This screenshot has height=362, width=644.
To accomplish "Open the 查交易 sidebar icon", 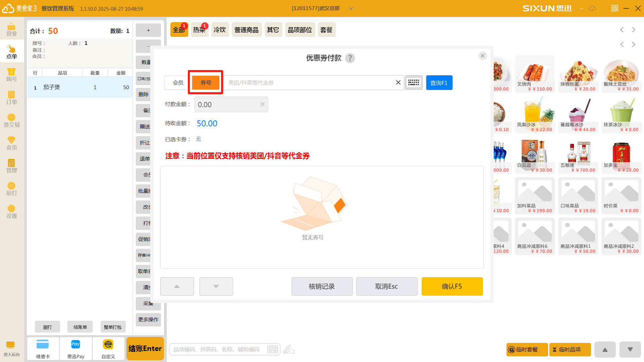I will 11,120.
